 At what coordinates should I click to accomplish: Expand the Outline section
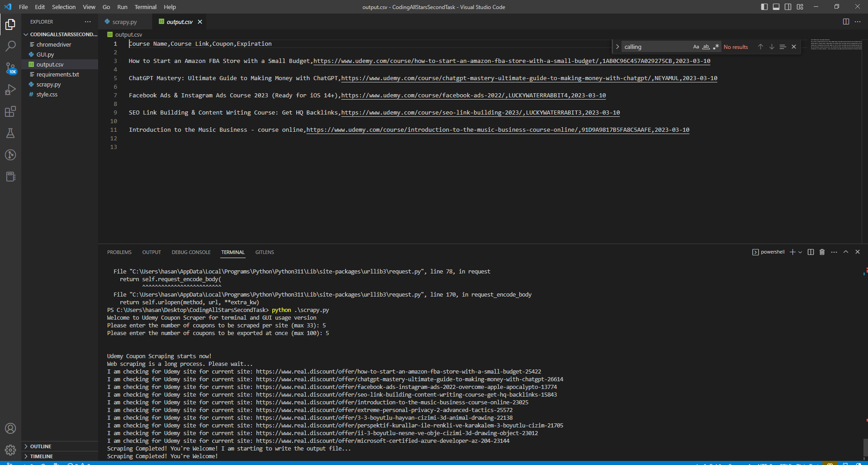pyautogui.click(x=41, y=446)
